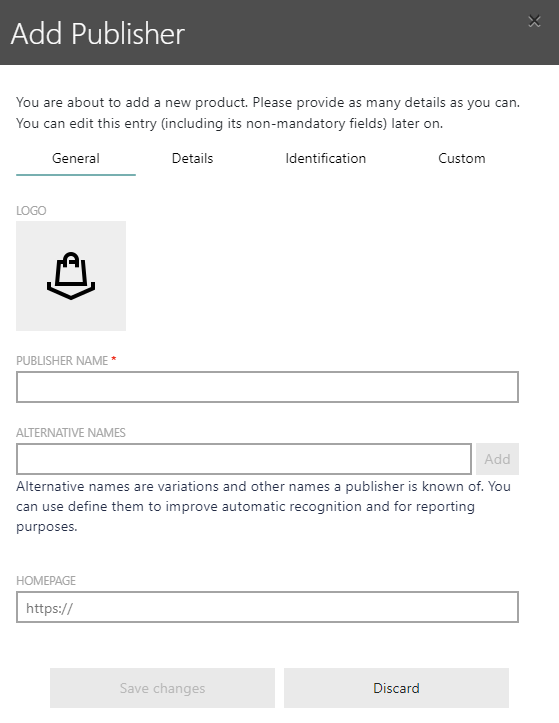Click the alternative names help description

pyautogui.click(x=263, y=506)
